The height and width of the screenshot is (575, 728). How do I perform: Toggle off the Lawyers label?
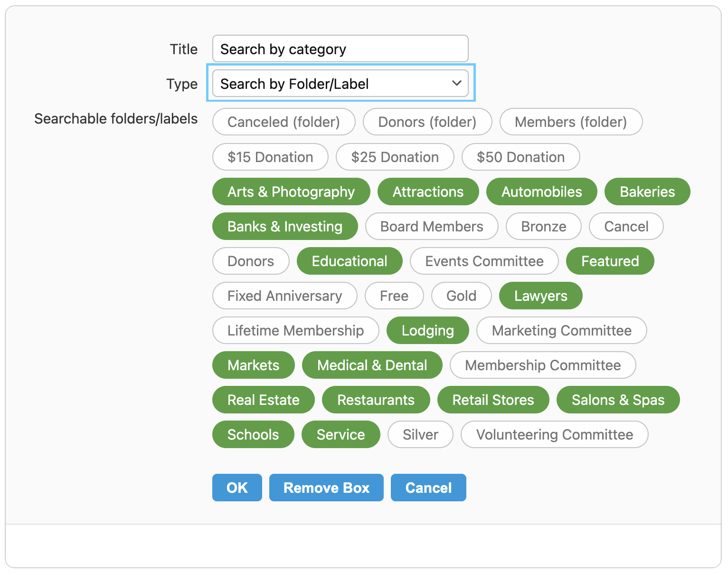click(x=540, y=296)
